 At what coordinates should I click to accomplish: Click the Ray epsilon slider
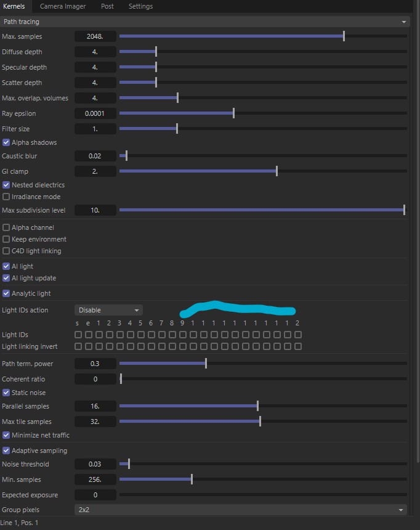click(263, 113)
